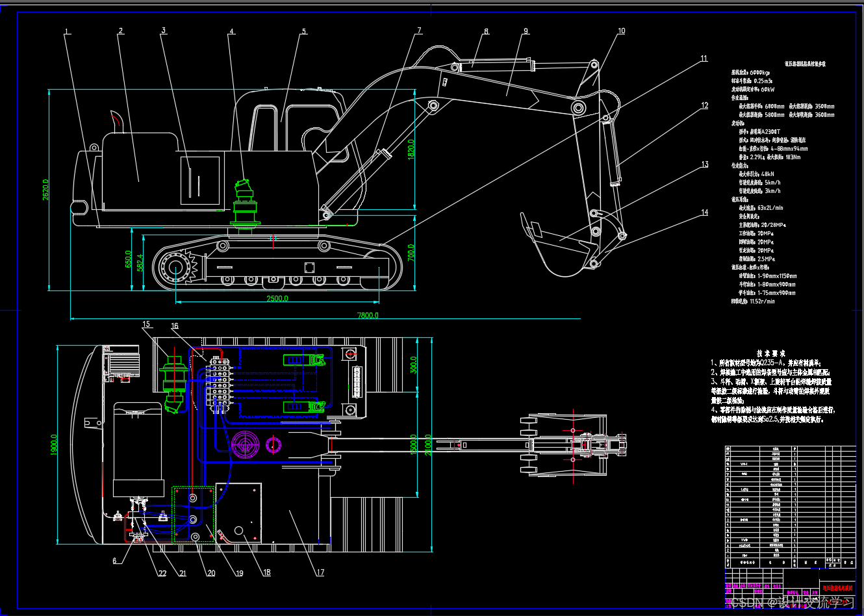864x616 pixels.
Task: Click part callout number 1
Action: point(67,31)
